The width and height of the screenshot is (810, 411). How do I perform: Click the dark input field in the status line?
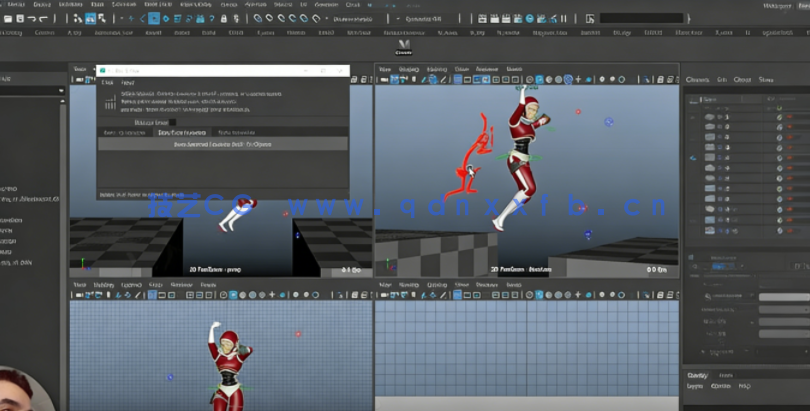pyautogui.click(x=642, y=18)
